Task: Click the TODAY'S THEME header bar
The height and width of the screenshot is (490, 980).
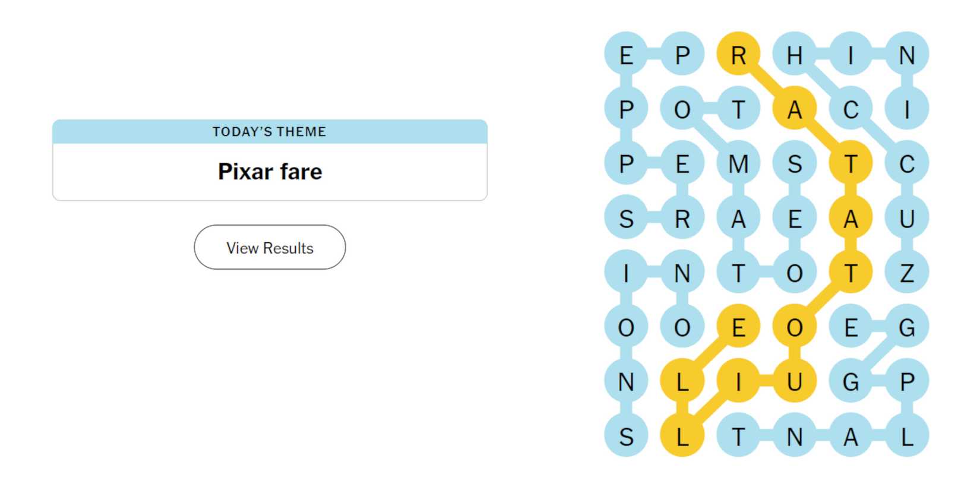Action: coord(269,132)
